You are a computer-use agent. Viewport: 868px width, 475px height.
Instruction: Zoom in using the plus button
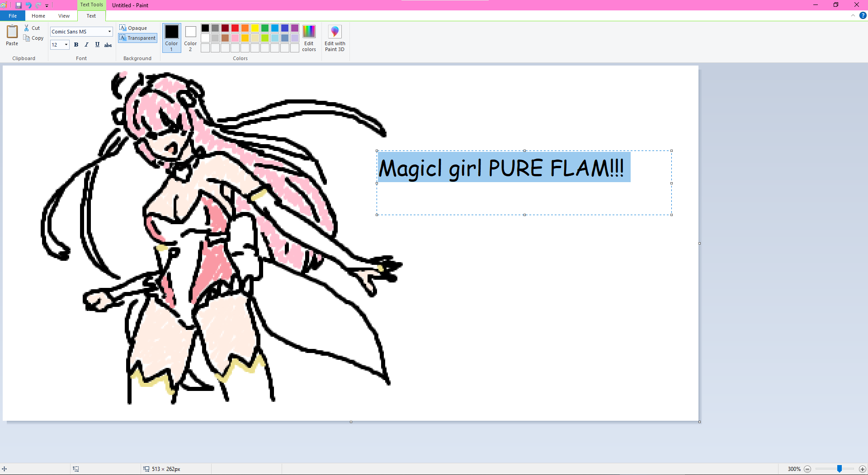tap(862, 469)
